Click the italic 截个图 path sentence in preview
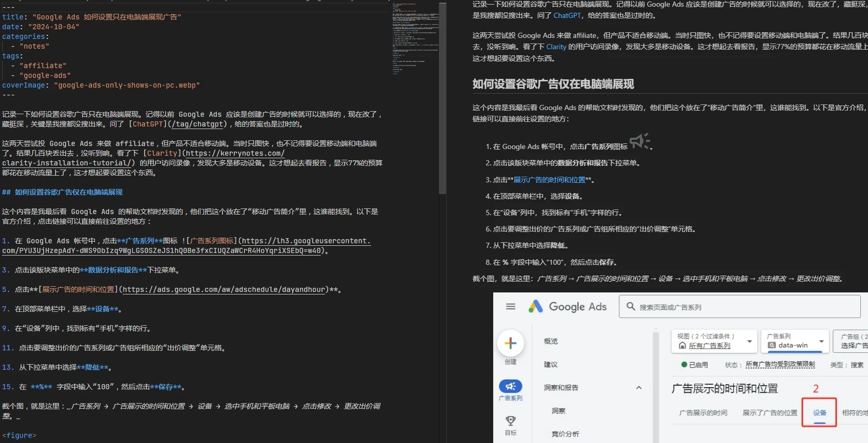The height and width of the screenshot is (443, 868). (x=658, y=279)
